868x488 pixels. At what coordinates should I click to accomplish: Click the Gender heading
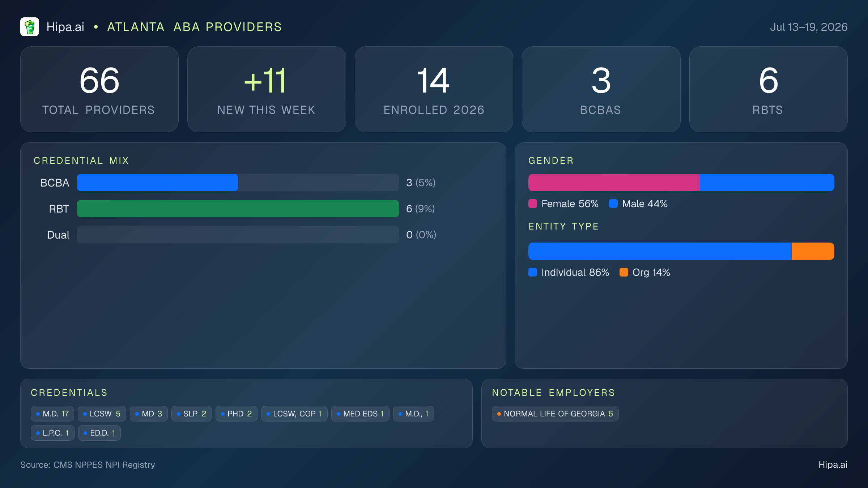pyautogui.click(x=551, y=160)
